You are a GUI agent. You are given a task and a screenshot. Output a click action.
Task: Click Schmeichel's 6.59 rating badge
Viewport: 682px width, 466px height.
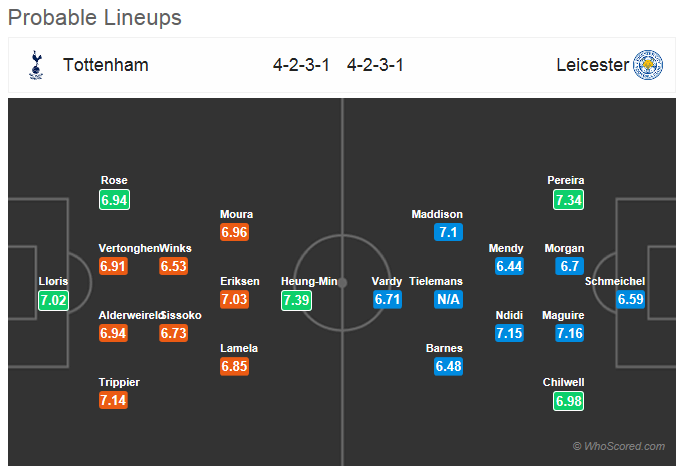click(x=630, y=299)
